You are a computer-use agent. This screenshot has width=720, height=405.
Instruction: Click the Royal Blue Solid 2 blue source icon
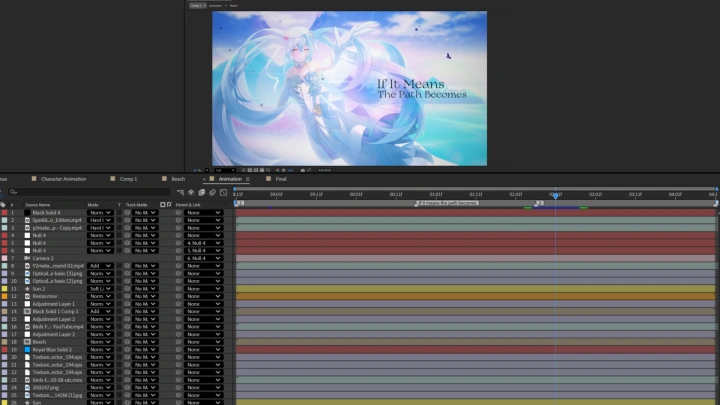pyautogui.click(x=27, y=349)
